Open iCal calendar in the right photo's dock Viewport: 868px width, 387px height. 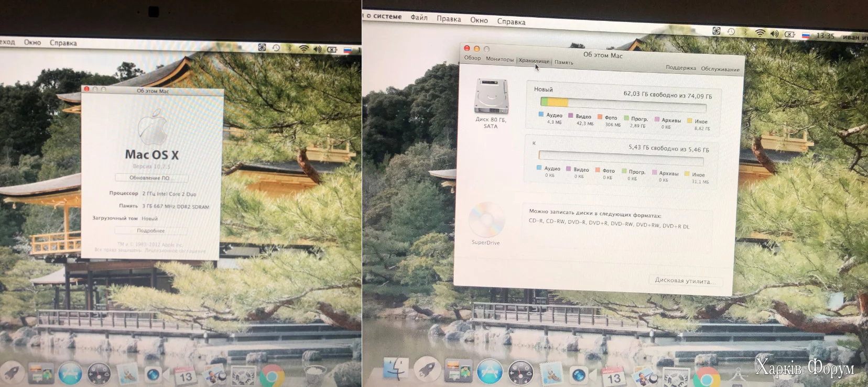pos(613,376)
